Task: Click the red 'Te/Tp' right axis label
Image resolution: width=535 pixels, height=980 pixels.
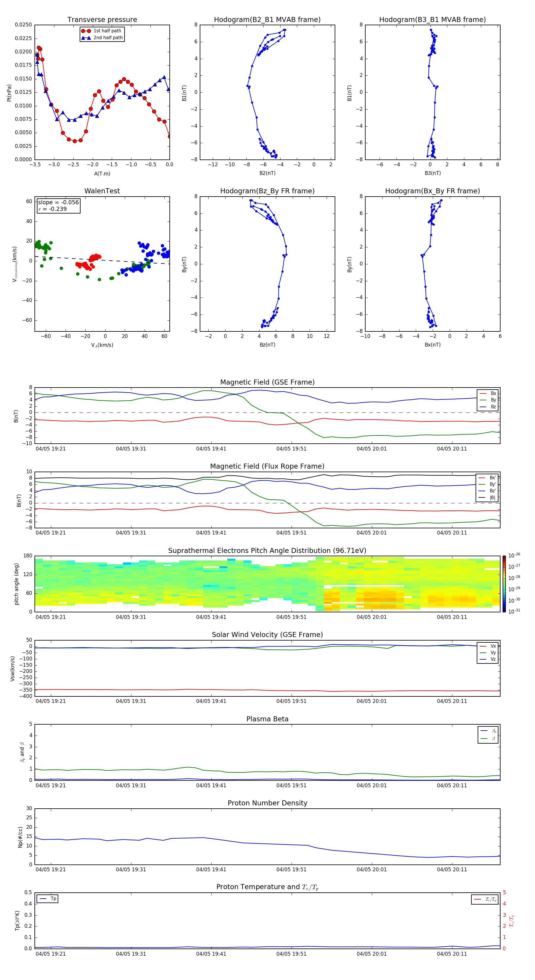Action: (512, 921)
